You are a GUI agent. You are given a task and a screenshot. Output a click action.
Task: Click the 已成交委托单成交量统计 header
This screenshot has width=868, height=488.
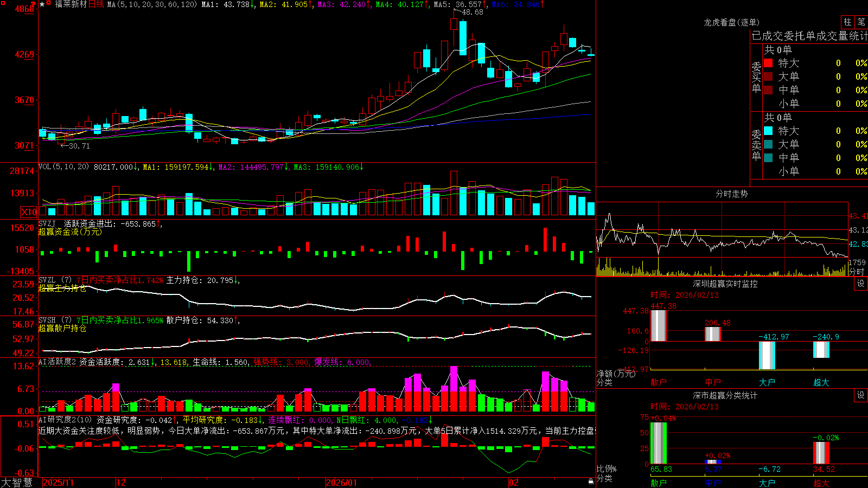809,36
